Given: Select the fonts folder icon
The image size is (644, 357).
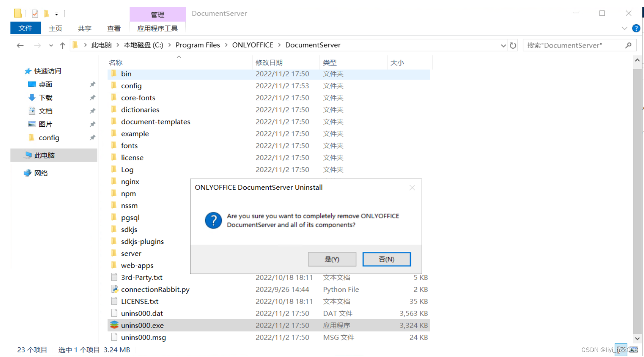Looking at the screenshot, I should pos(114,145).
